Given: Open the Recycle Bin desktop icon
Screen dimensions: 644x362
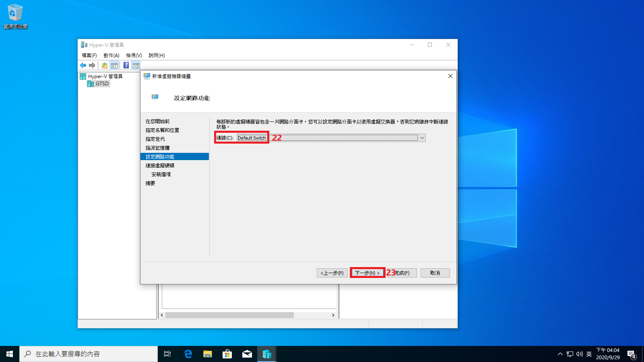Looking at the screenshot, I should tap(15, 16).
